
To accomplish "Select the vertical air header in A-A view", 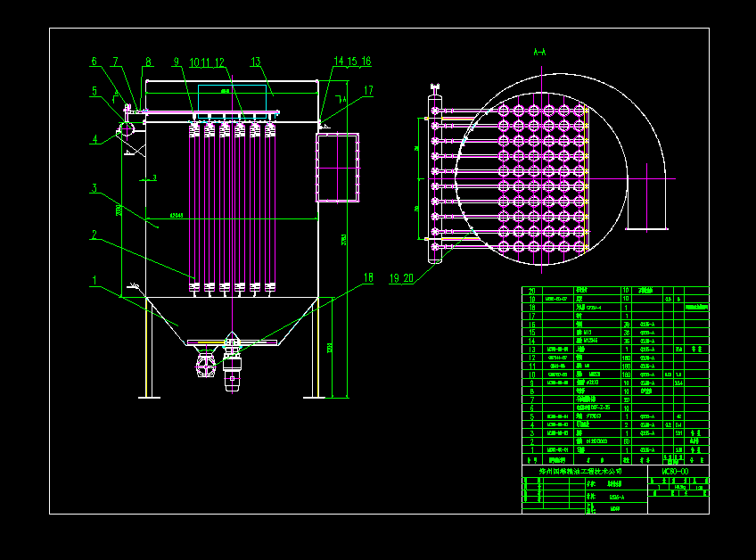I will [435, 178].
